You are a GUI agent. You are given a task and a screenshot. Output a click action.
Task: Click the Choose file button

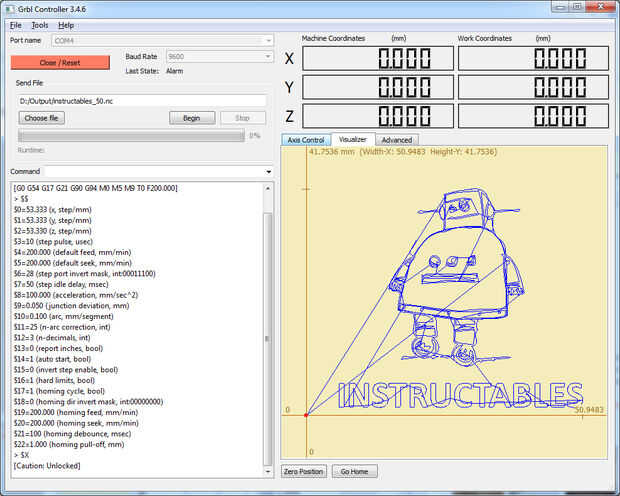pyautogui.click(x=42, y=118)
